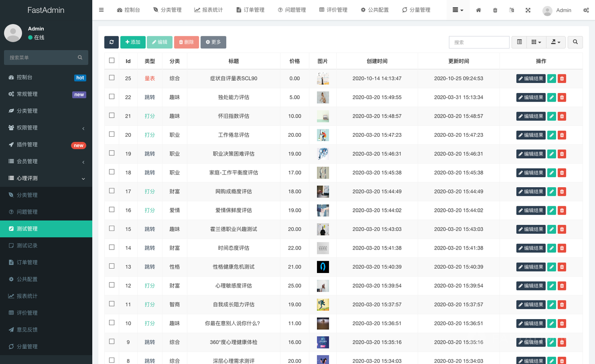595x364 pixels.
Task: Open the magnifier advanced search button
Action: pos(575,42)
